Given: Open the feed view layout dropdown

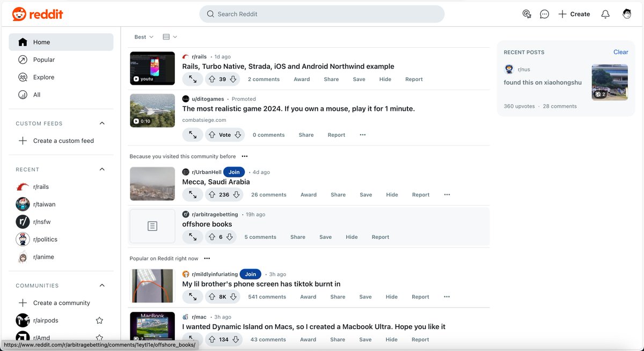Looking at the screenshot, I should click(170, 37).
